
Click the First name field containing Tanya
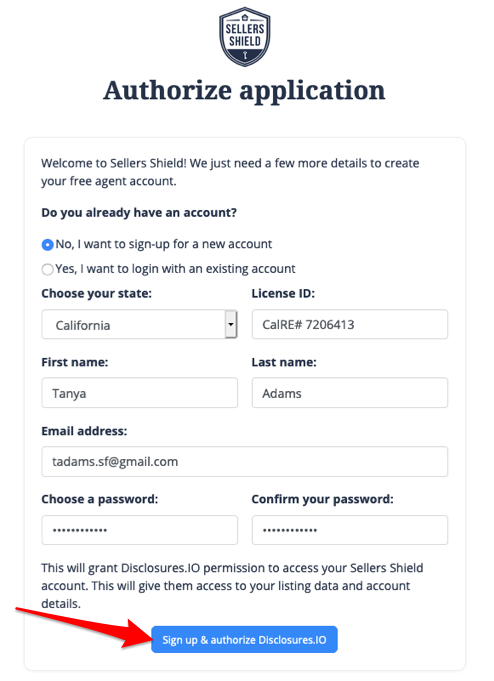click(x=139, y=393)
